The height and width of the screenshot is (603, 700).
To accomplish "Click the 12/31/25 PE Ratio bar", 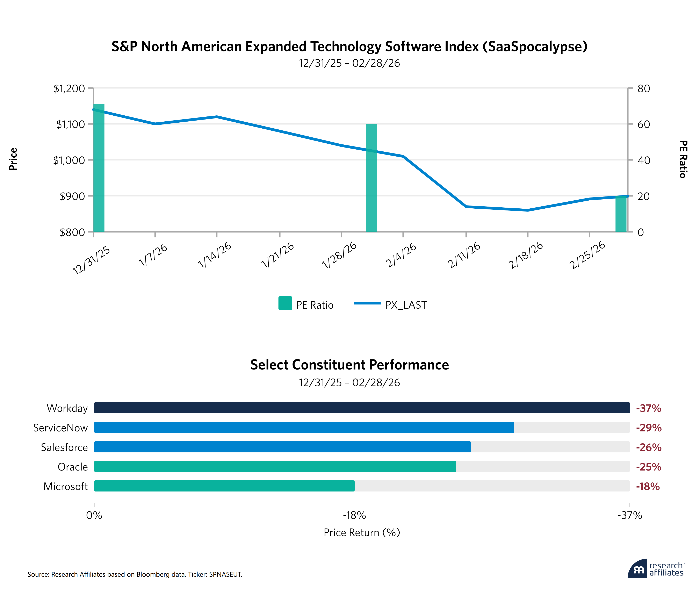I will (x=99, y=169).
